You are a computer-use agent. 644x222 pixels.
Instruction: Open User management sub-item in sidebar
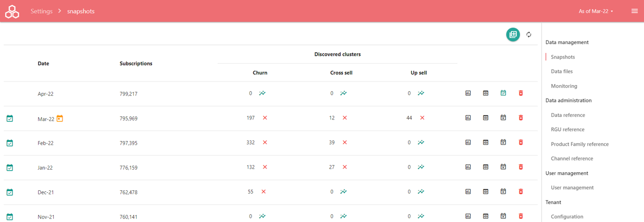click(x=572, y=188)
